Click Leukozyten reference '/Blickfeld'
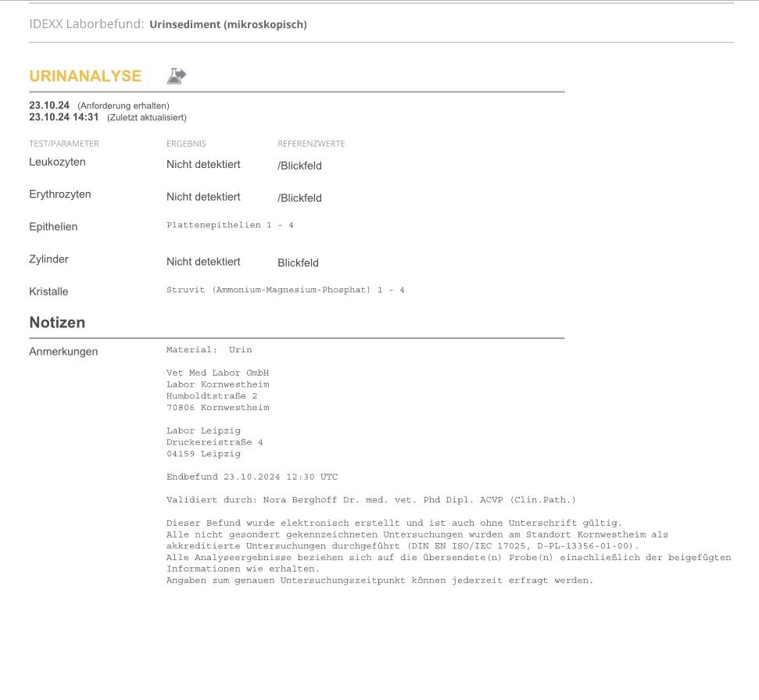This screenshot has height=700, width=759. click(299, 166)
